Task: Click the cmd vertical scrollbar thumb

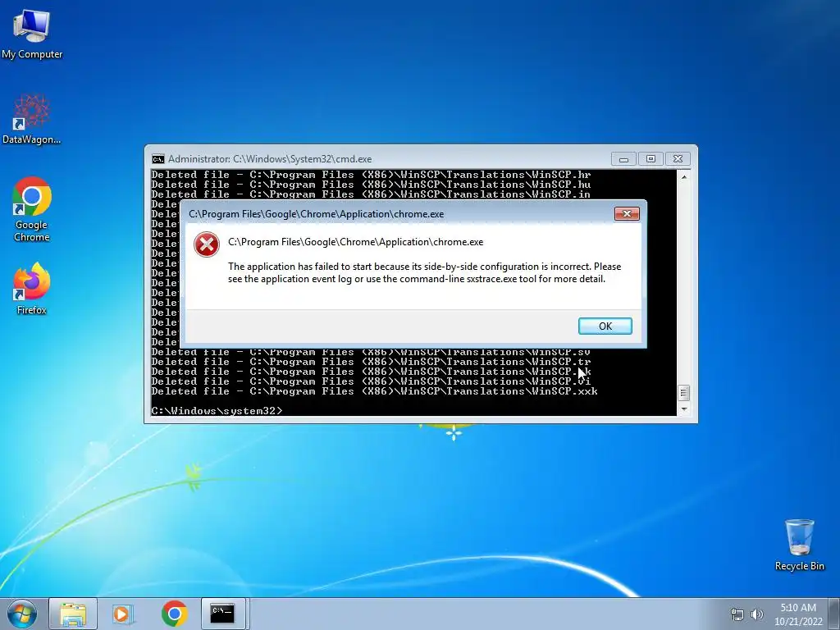Action: pyautogui.click(x=683, y=393)
